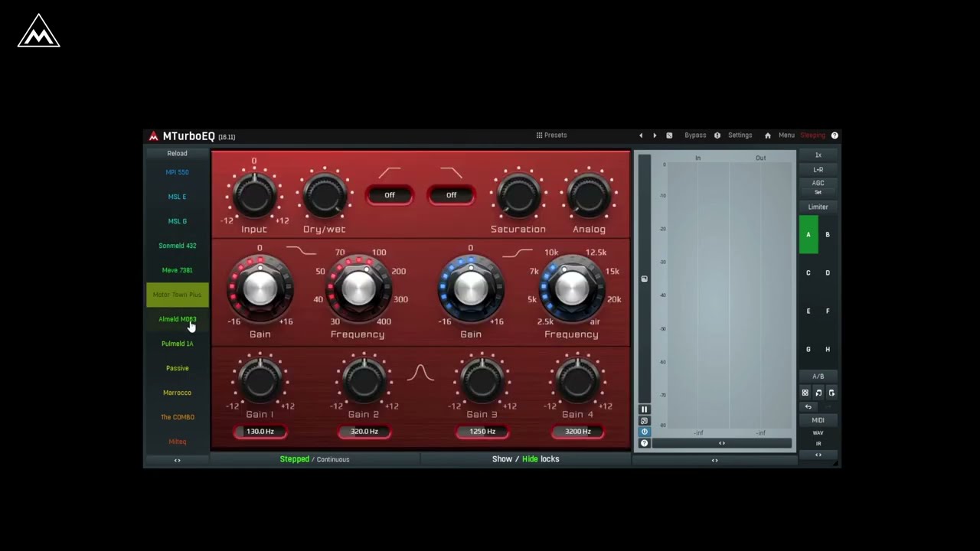Open the meter popup window icon
Screen dimensions: 980x551
pyautogui.click(x=644, y=421)
